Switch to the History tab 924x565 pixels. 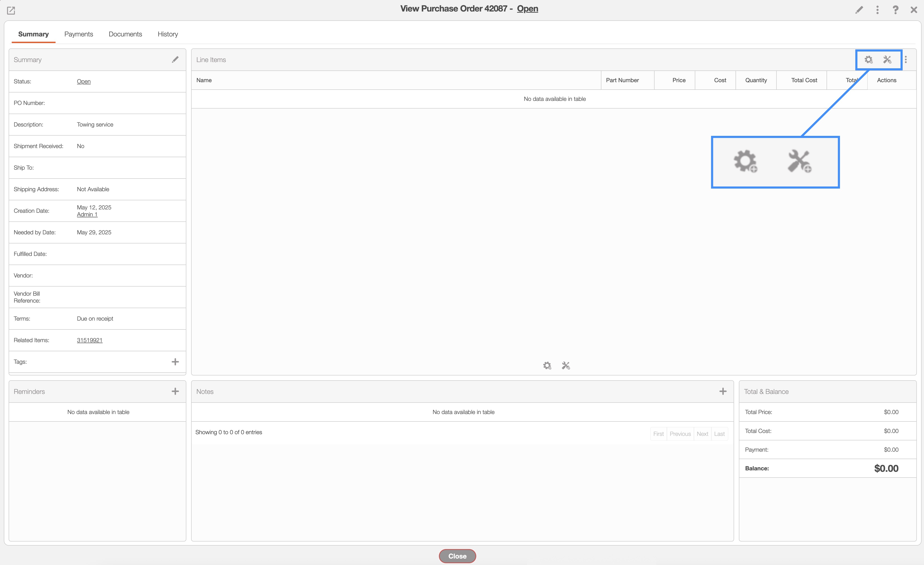(168, 34)
